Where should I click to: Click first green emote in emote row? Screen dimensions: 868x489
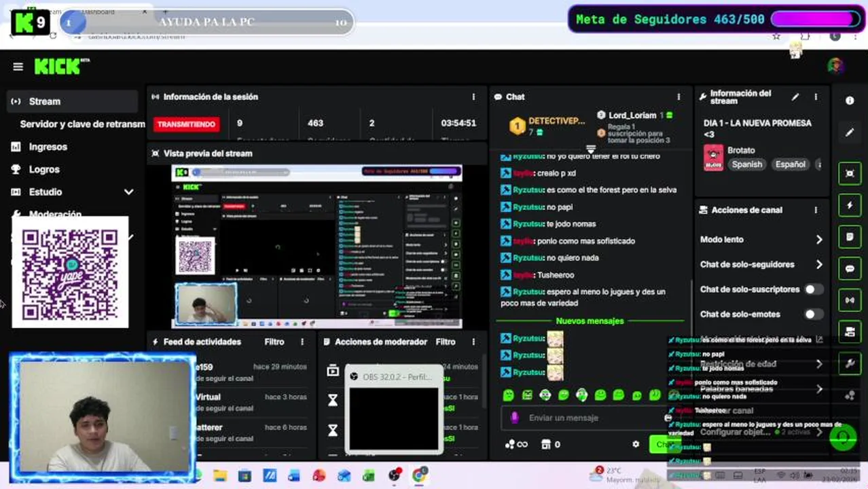click(x=508, y=395)
